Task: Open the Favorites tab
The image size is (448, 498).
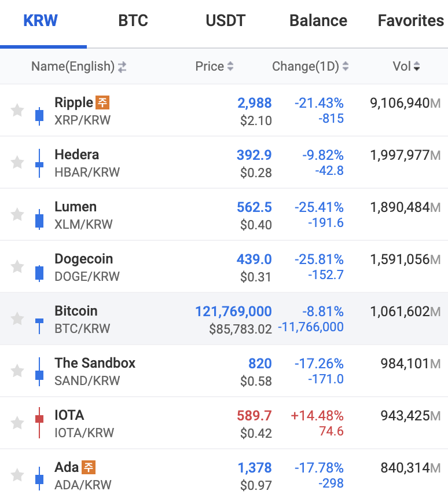Action: pyautogui.click(x=410, y=21)
